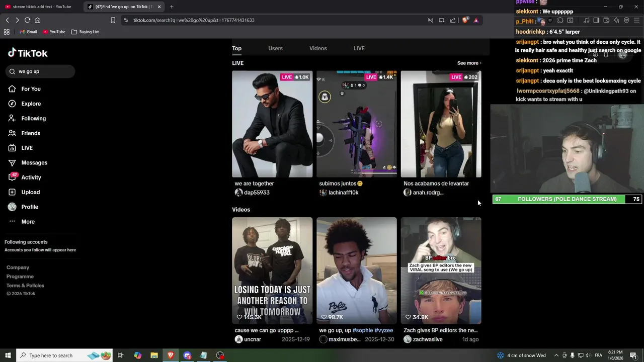
Task: Open the Buying List bookmark folder
Action: [x=85, y=32]
